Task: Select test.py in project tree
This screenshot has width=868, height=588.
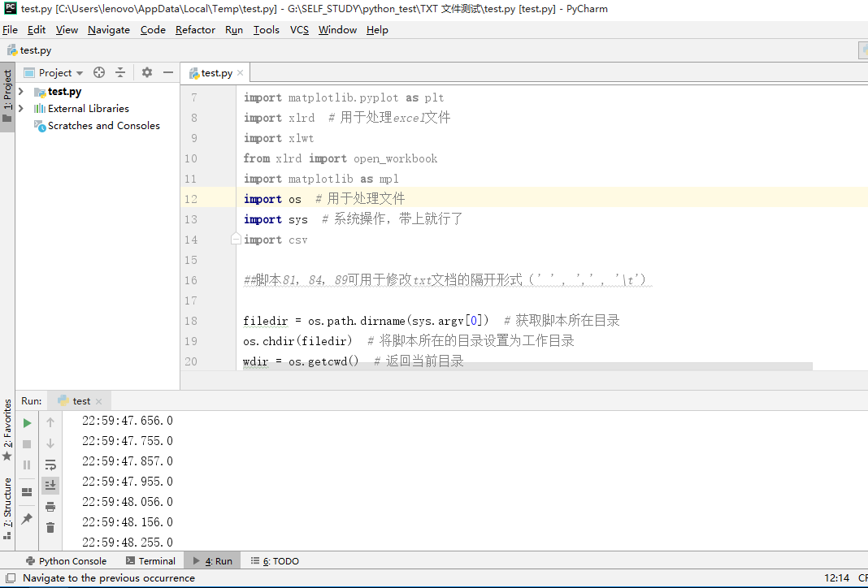Action: 64,91
